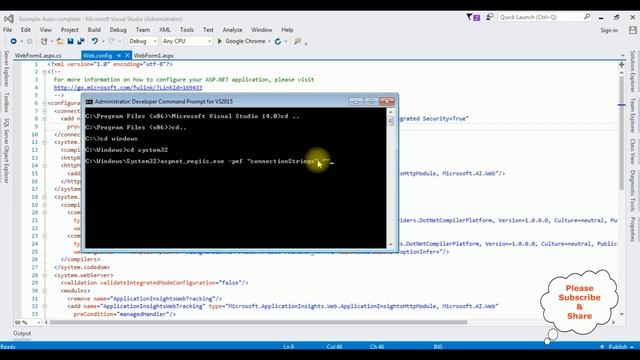Open the Diagnostic Tools side tab

[633, 190]
